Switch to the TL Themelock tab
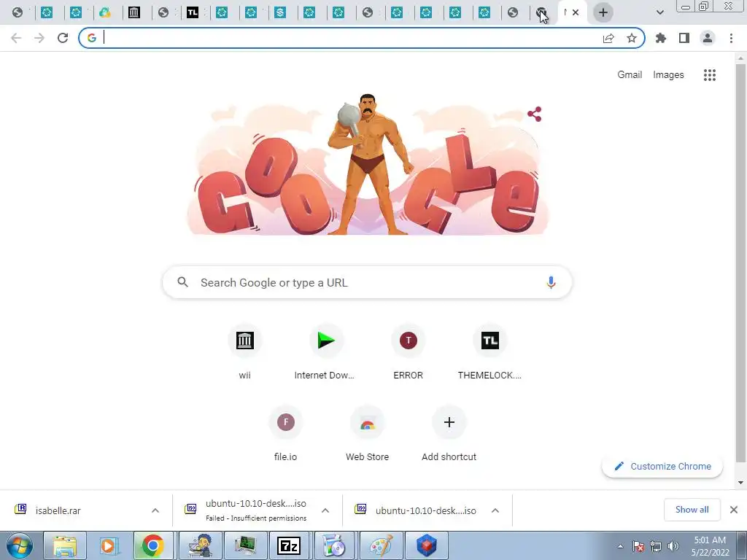The width and height of the screenshot is (747, 560). [193, 12]
